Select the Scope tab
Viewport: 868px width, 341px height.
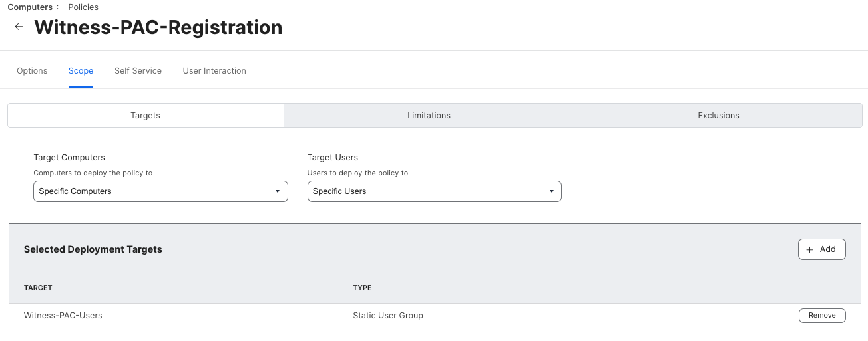pyautogui.click(x=81, y=71)
